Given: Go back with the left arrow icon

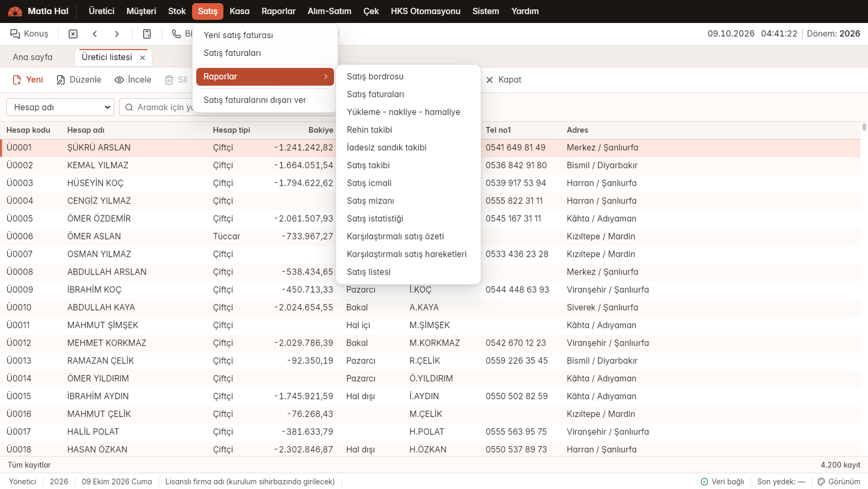Looking at the screenshot, I should (95, 34).
